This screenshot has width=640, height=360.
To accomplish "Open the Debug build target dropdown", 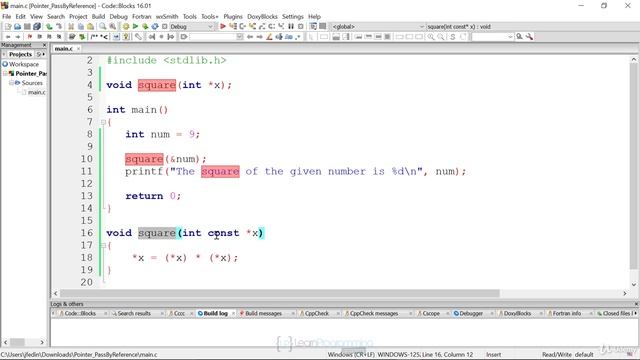I will click(x=210, y=27).
